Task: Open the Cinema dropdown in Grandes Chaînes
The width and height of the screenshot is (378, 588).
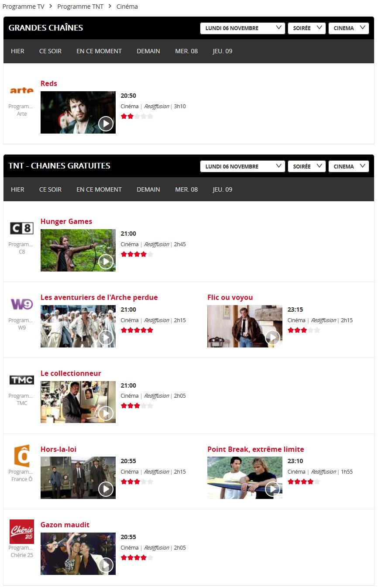Action: tap(348, 28)
